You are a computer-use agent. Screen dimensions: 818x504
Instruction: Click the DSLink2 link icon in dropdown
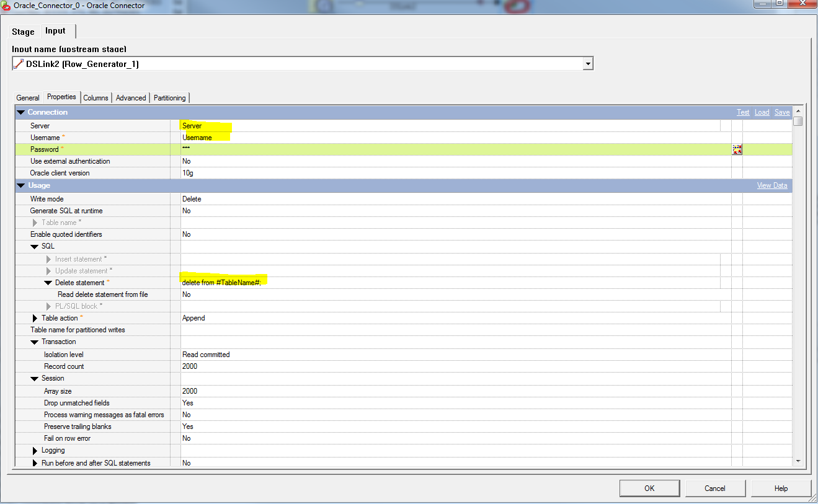pos(19,64)
